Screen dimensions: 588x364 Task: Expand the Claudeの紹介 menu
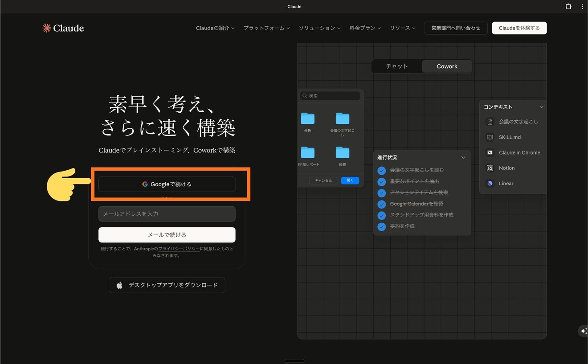[x=215, y=28]
